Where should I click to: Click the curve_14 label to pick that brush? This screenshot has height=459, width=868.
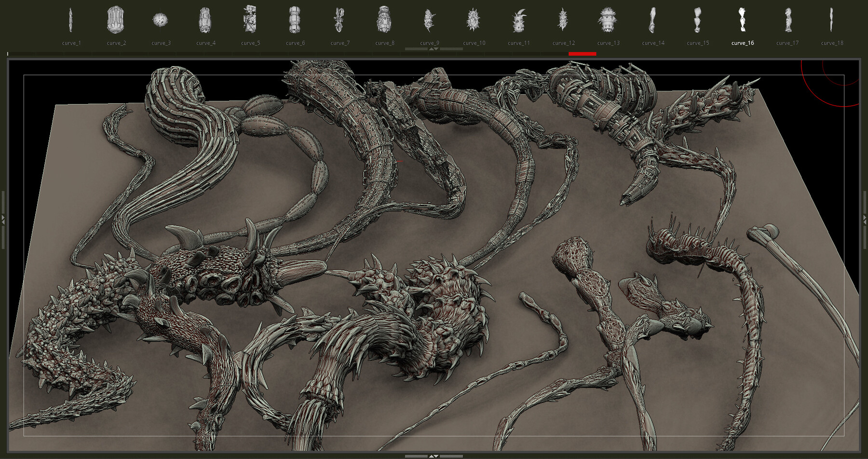[x=653, y=43]
